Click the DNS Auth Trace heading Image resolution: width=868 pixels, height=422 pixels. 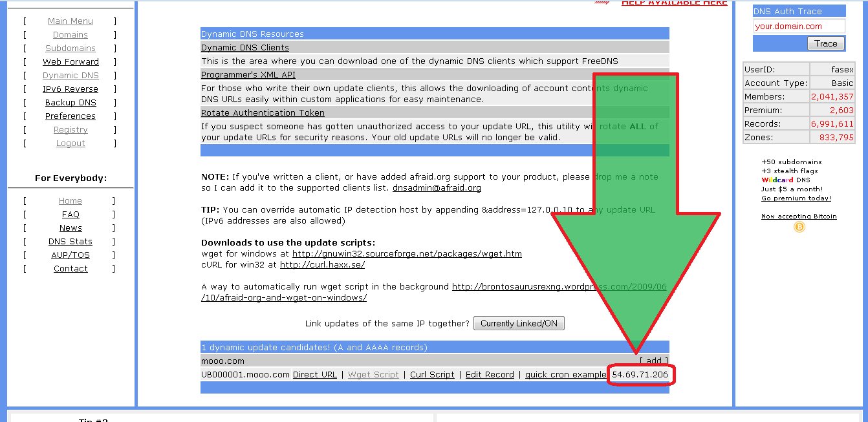799,11
